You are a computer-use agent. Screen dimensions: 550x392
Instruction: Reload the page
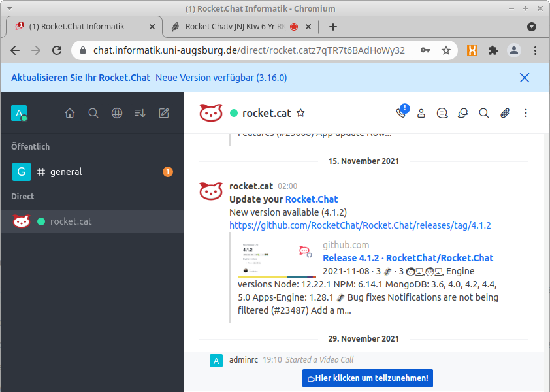[x=57, y=50]
